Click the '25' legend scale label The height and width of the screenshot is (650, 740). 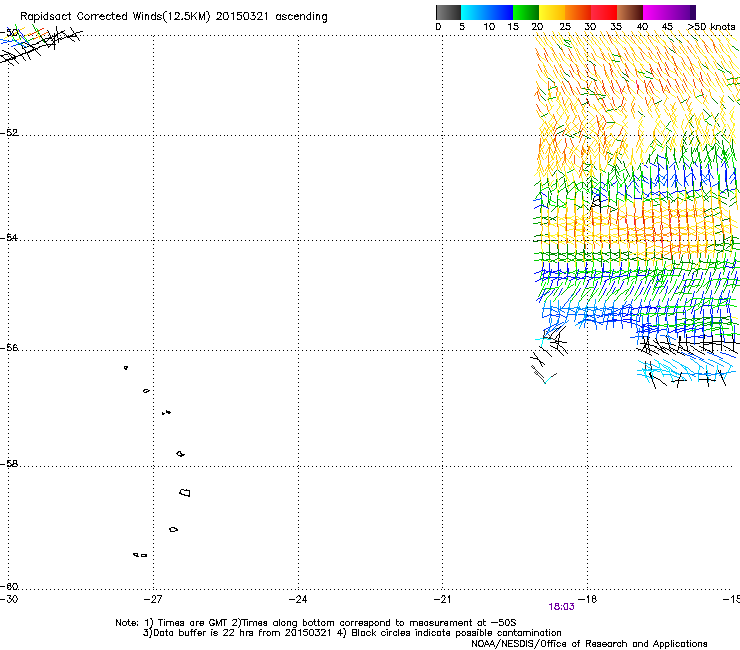(x=565, y=27)
